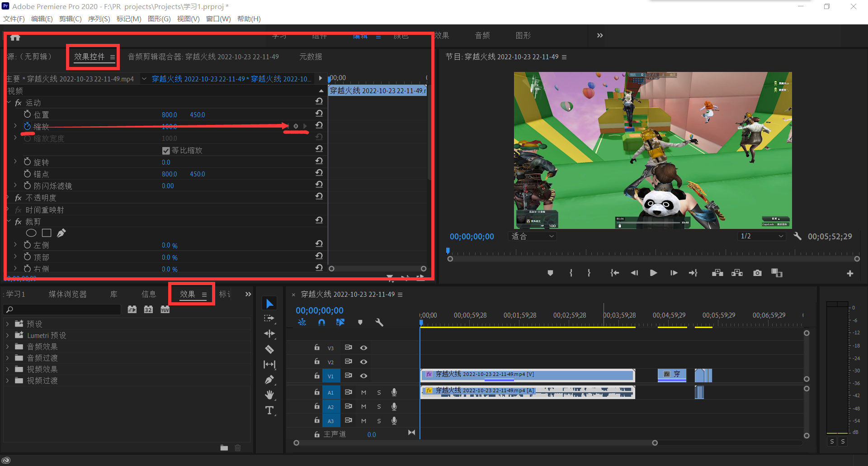Expand the Audio Effects folder
This screenshot has width=868, height=466.
tap(7, 347)
